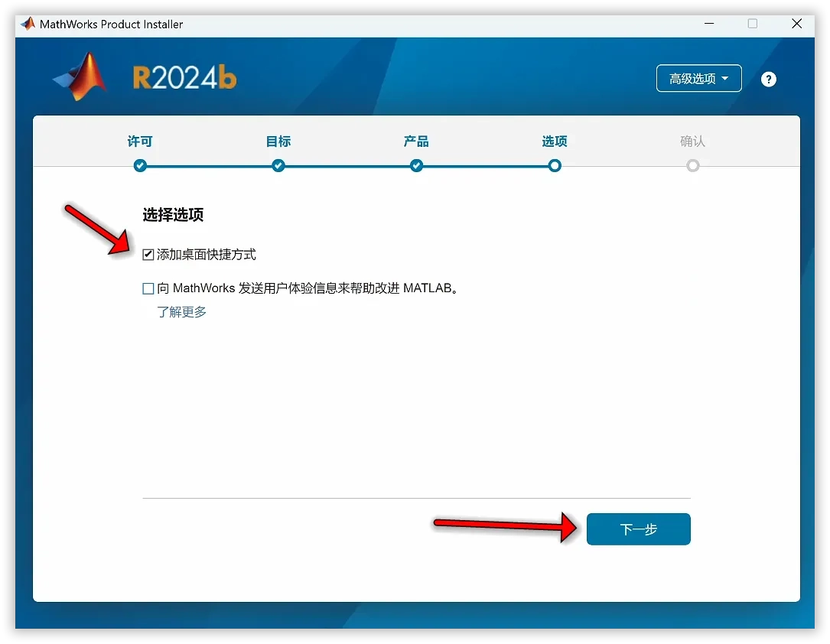This screenshot has height=644, width=830.
Task: Click the greyed 确认 step circle
Action: pos(693,166)
